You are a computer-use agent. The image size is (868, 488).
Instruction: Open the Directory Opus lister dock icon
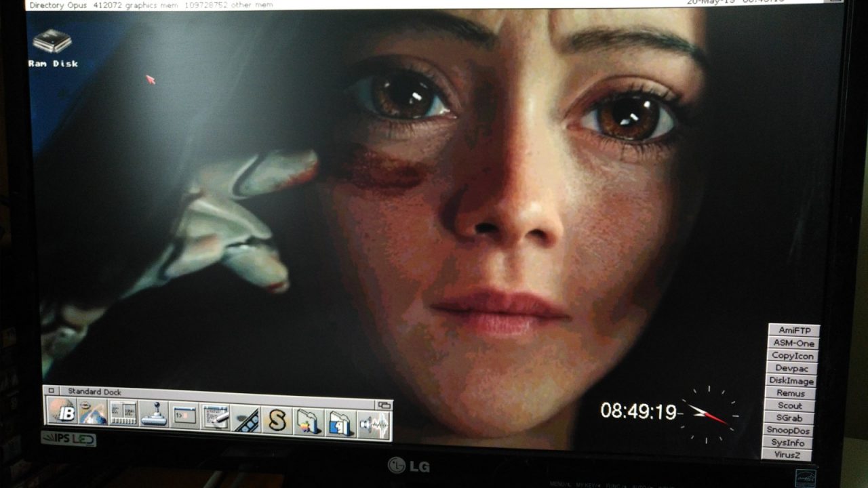(x=123, y=413)
